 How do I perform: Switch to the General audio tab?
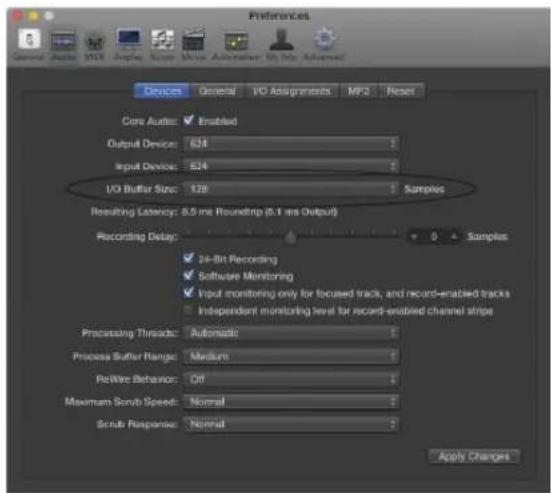point(218,91)
